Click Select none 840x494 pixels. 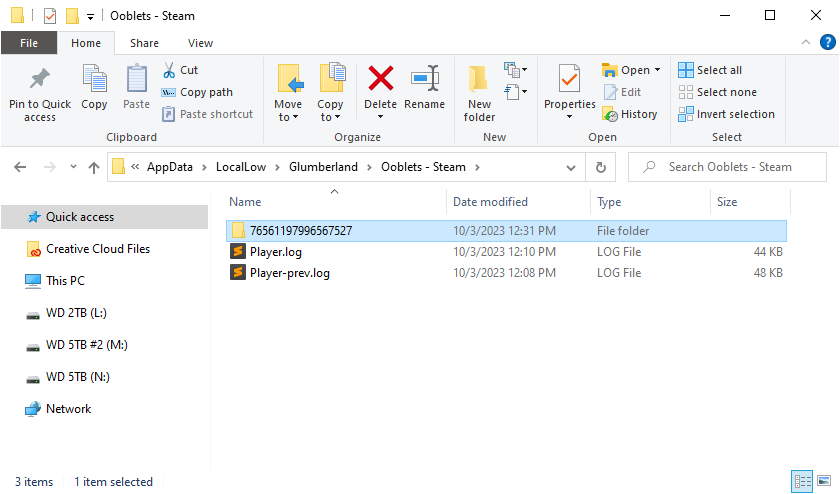(717, 92)
